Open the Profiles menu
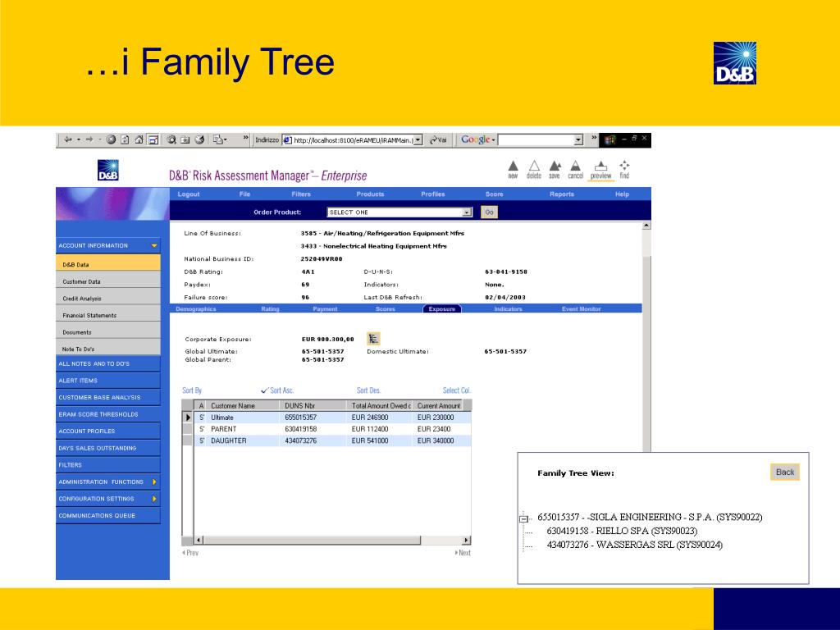Screen dimensions: 840x630 coord(433,194)
